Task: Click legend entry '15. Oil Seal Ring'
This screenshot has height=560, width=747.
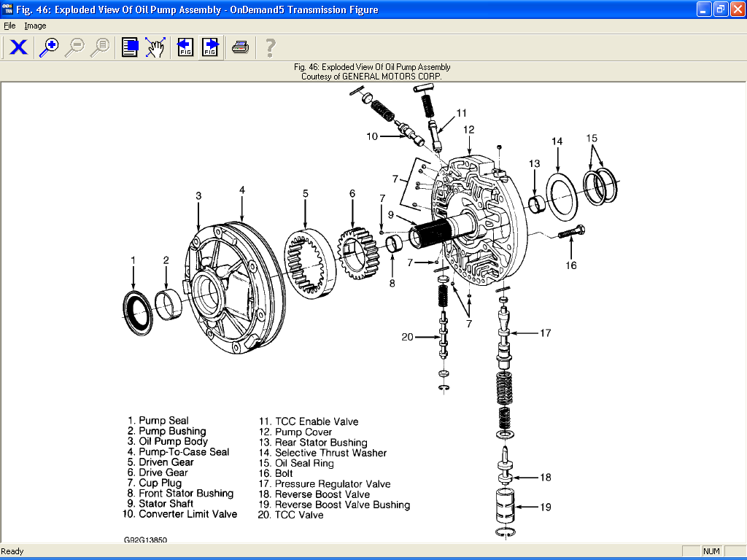Action: [296, 463]
